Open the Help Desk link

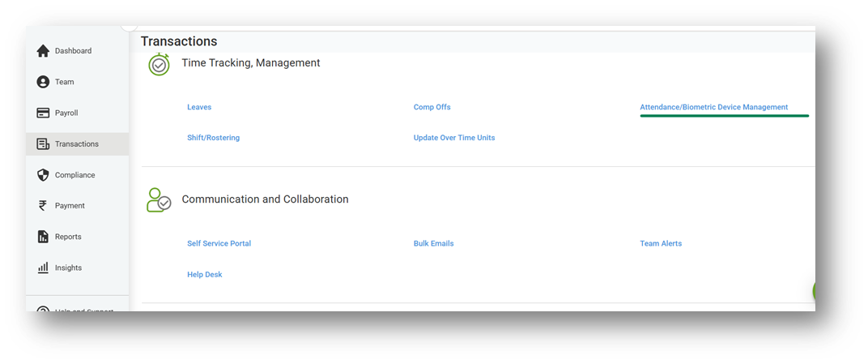[204, 274]
